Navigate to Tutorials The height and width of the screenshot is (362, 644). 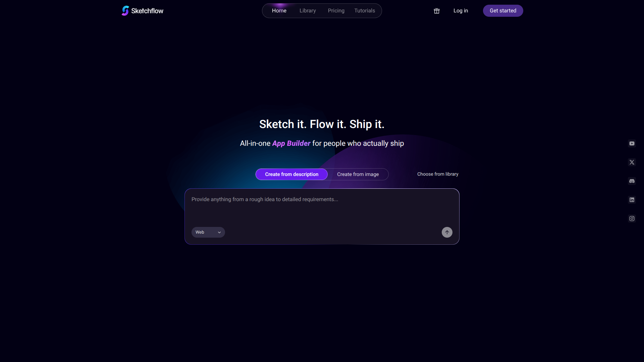(365, 10)
